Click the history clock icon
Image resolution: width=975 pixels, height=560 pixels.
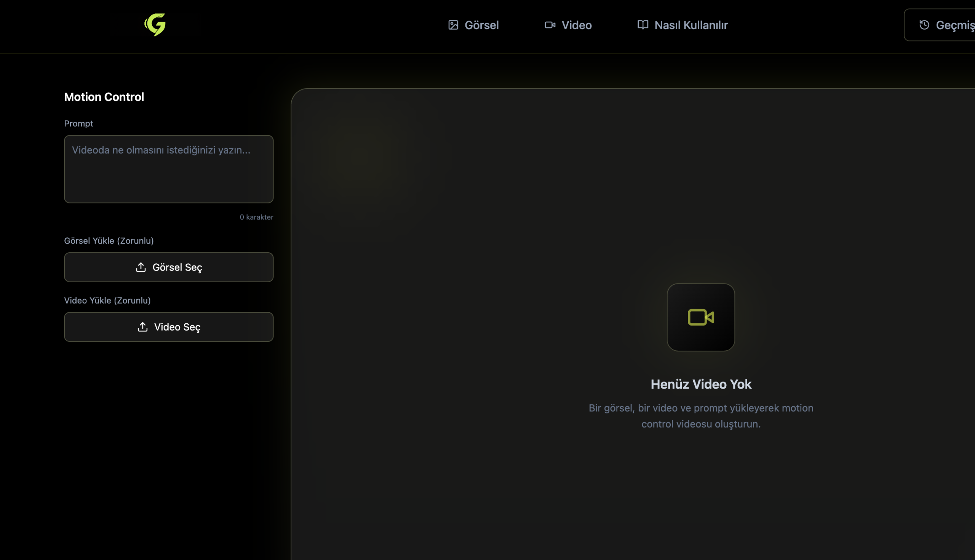[924, 25]
